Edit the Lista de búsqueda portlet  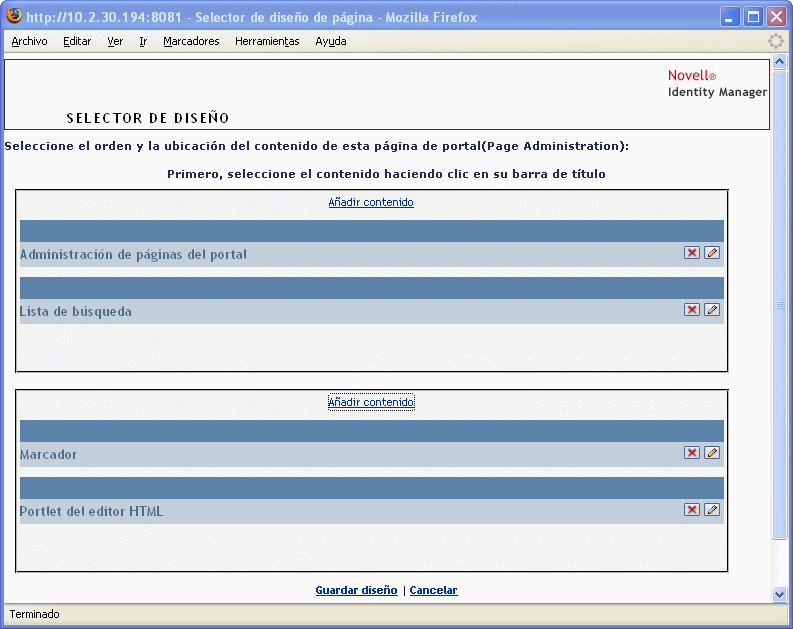712,309
